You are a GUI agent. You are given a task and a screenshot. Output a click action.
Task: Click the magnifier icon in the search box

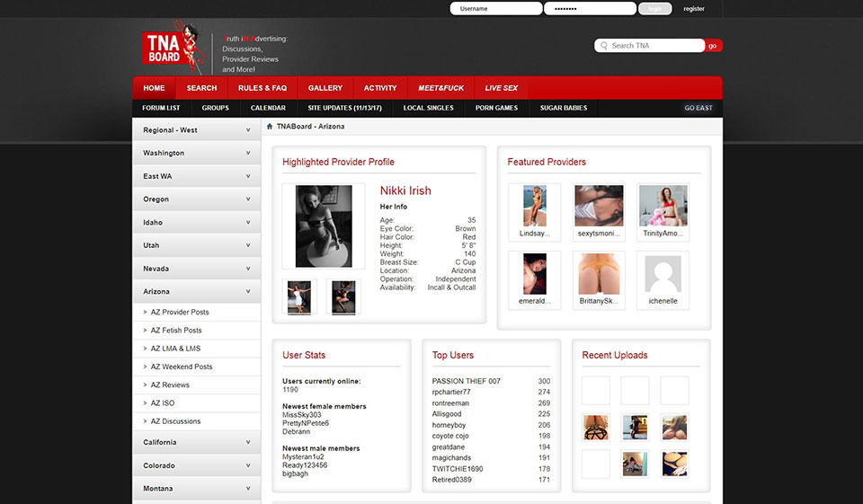(604, 46)
